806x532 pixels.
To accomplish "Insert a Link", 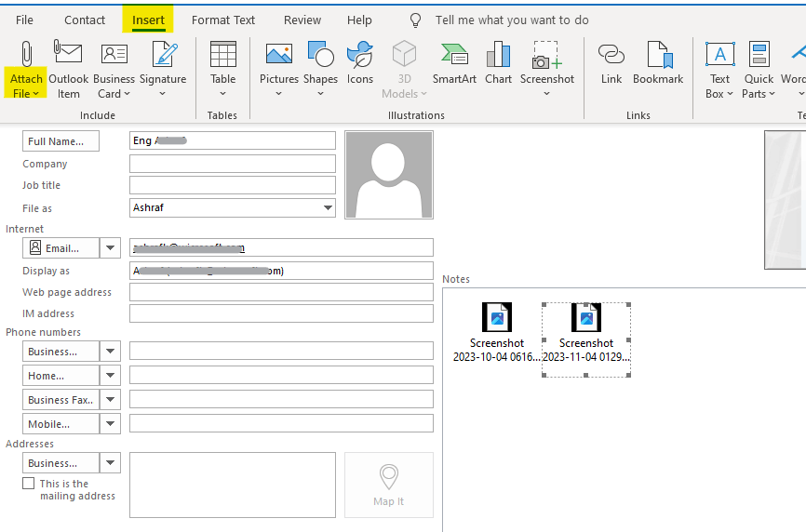I will tap(611, 64).
